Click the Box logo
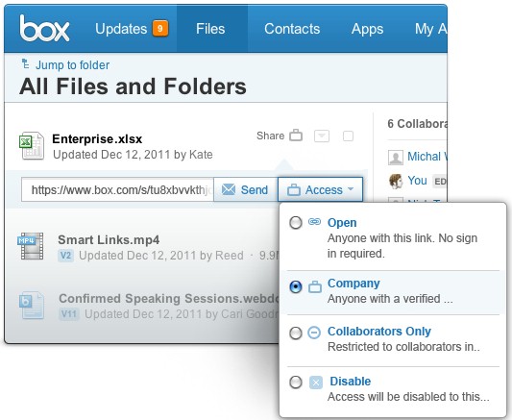 click(x=44, y=29)
